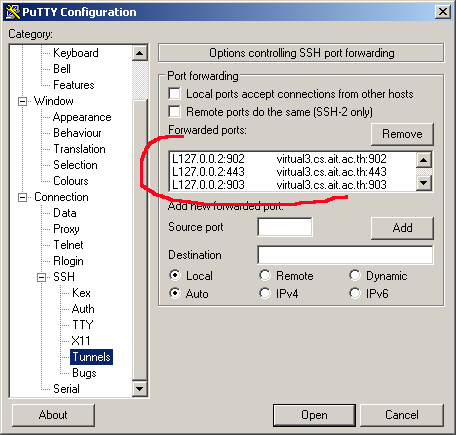Screen dimensions: 456x435
Task: Click the Source port input field
Action: 285,227
